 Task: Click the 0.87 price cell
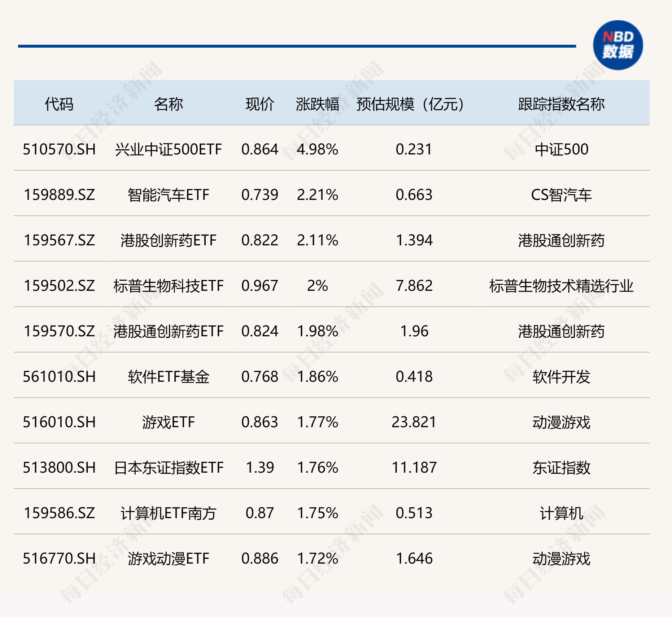tap(260, 513)
